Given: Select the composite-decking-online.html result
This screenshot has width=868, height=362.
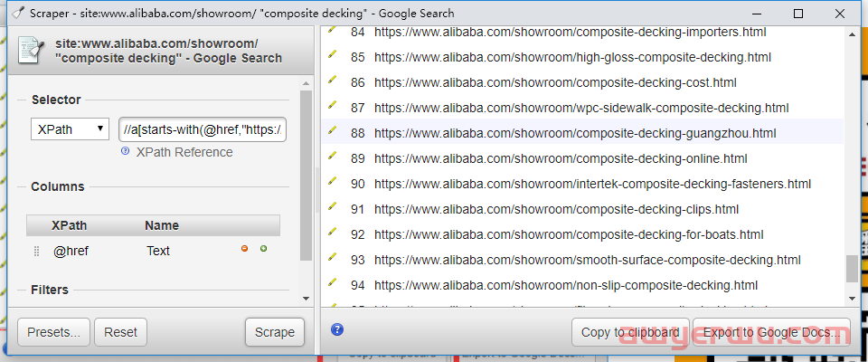Looking at the screenshot, I should click(561, 158).
